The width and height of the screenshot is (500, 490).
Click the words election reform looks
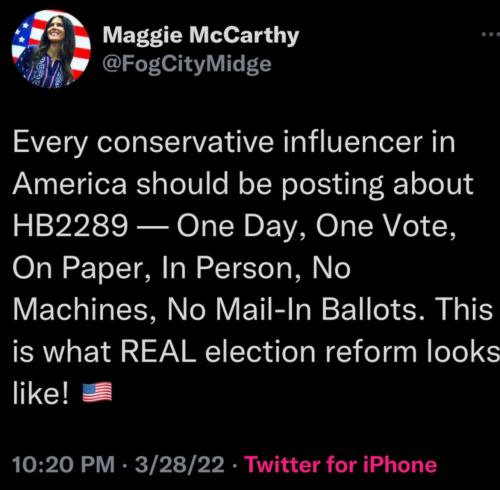click(x=352, y=351)
